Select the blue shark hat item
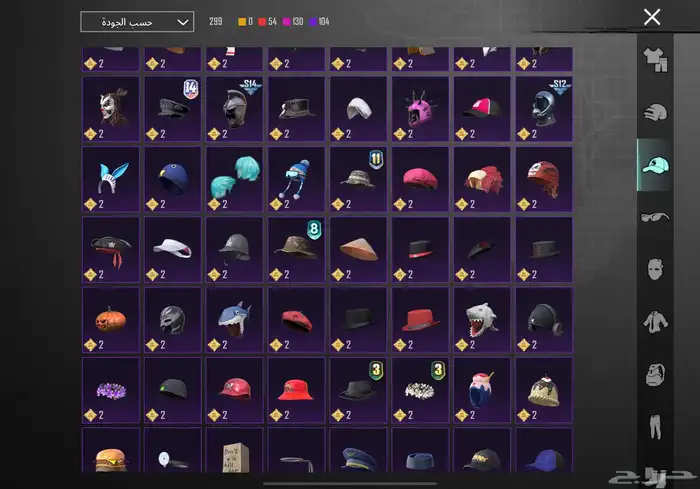Screen dimensions: 700x489 [234, 319]
